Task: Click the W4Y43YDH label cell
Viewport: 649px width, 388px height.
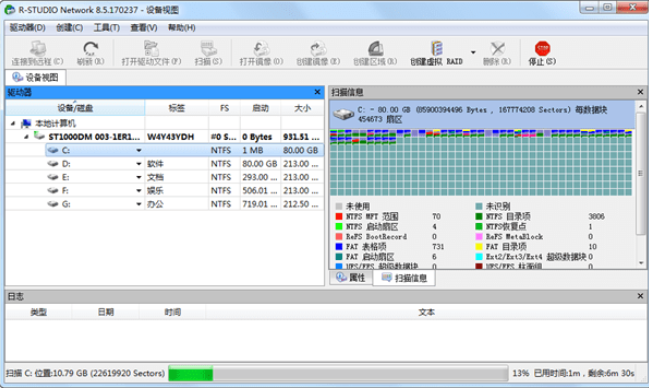Action: 171,137
